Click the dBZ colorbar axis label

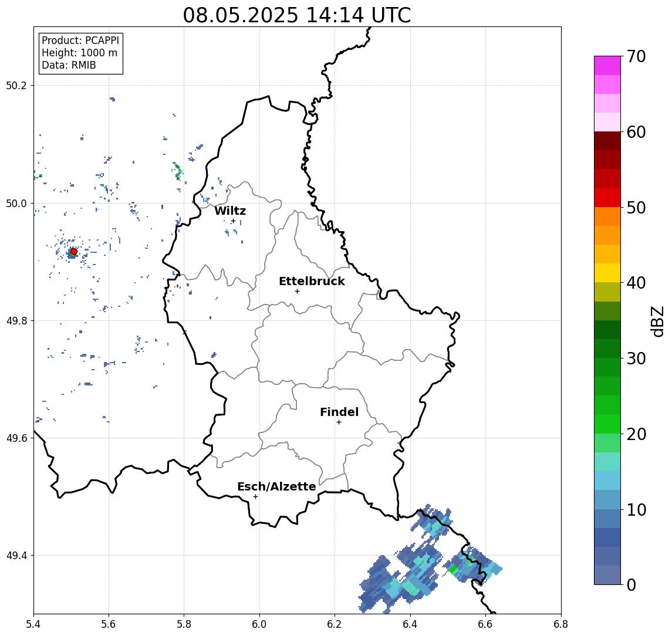click(657, 321)
